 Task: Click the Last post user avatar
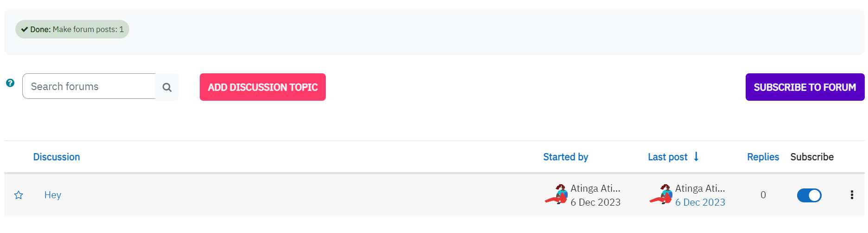coord(661,194)
